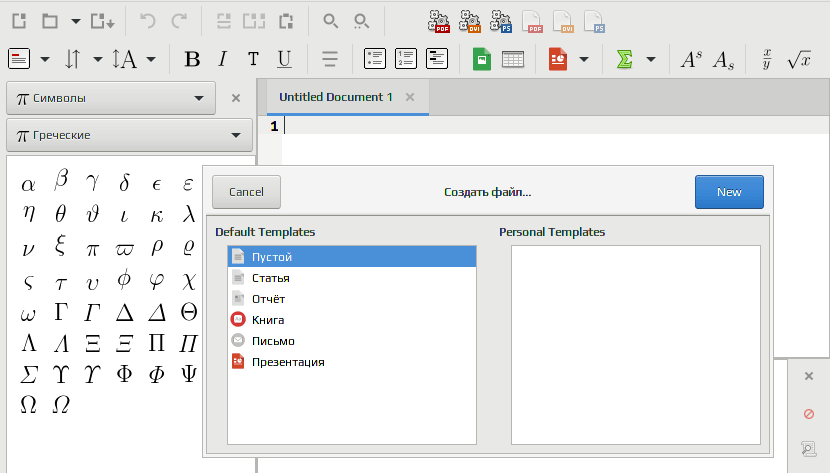View the DVI output file icon
The image size is (830, 473).
pyautogui.click(x=563, y=22)
